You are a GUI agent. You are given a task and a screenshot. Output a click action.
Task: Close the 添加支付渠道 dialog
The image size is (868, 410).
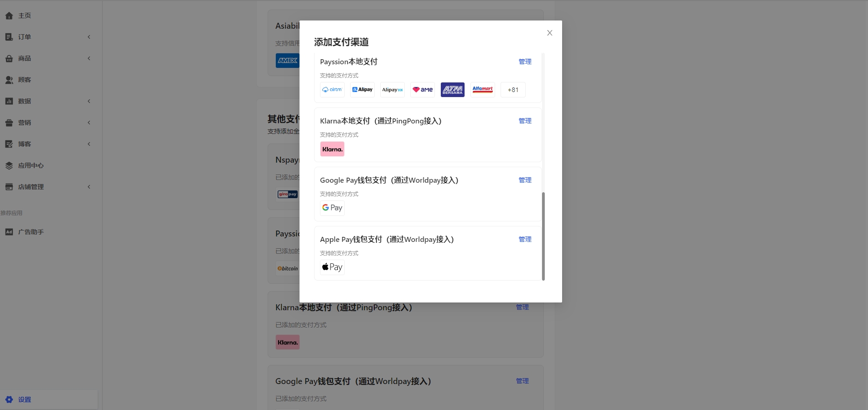(x=550, y=33)
